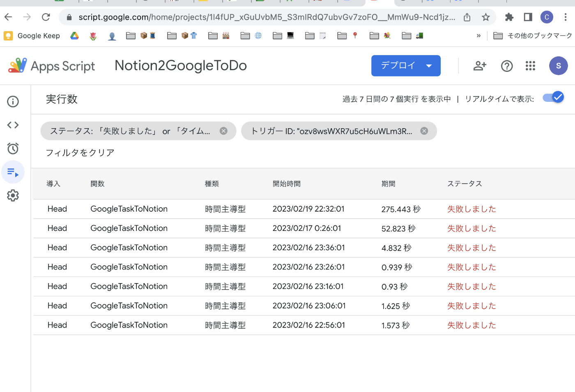Remove the status filter chip with its X
Viewport: 575px width, 392px height.
coord(223,131)
